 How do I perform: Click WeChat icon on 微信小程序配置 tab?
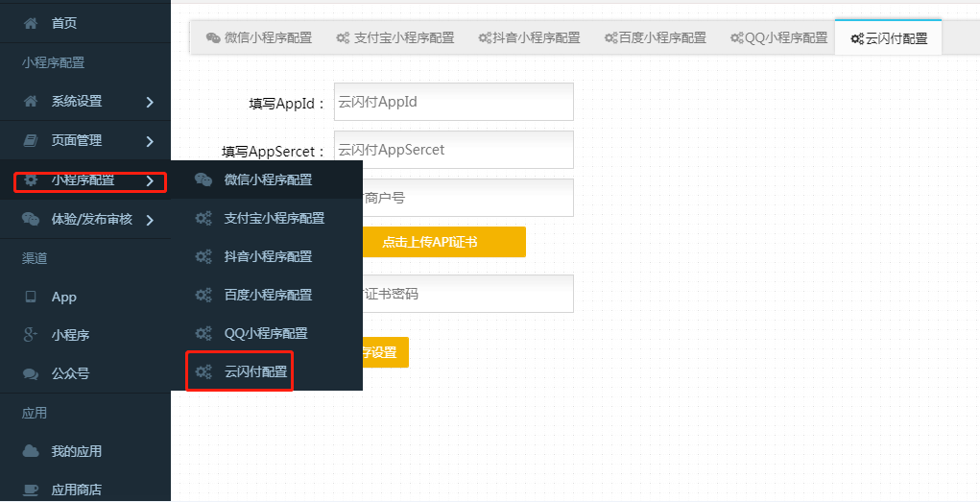tap(213, 37)
